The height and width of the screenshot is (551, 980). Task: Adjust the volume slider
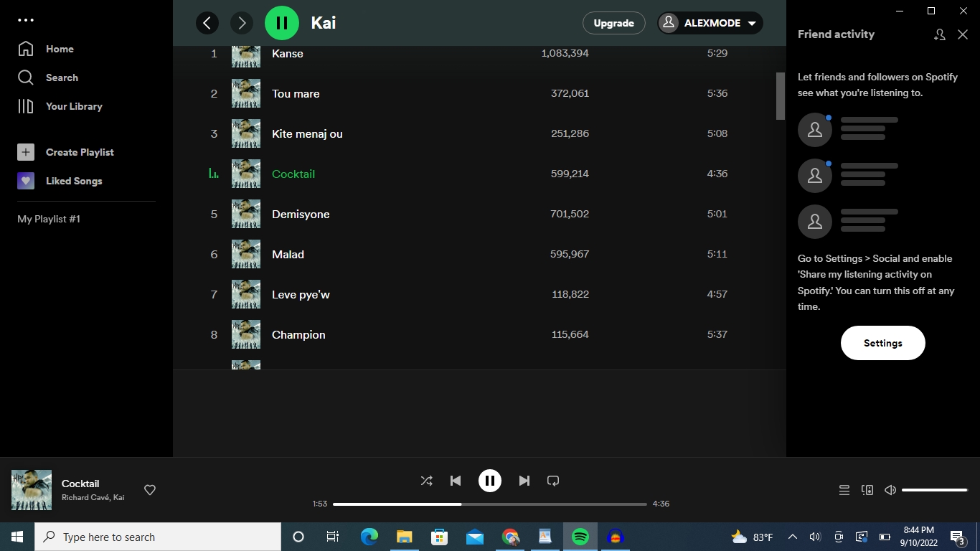click(x=935, y=490)
